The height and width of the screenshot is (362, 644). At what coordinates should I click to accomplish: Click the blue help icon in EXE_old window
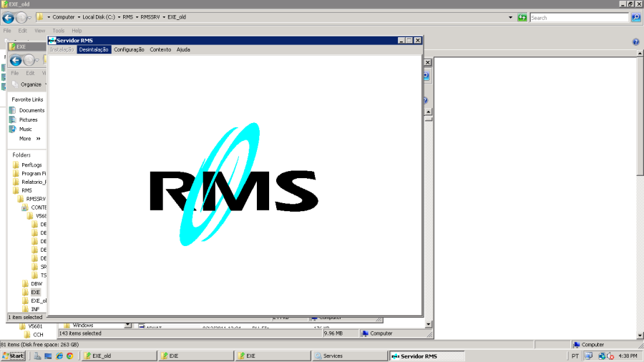tap(636, 42)
